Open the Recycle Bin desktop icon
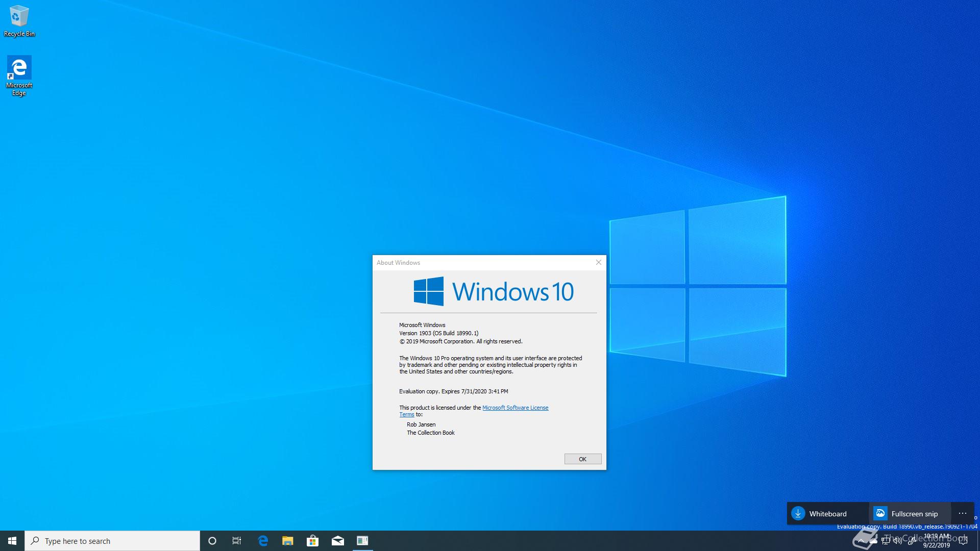The image size is (980, 551). point(19,21)
